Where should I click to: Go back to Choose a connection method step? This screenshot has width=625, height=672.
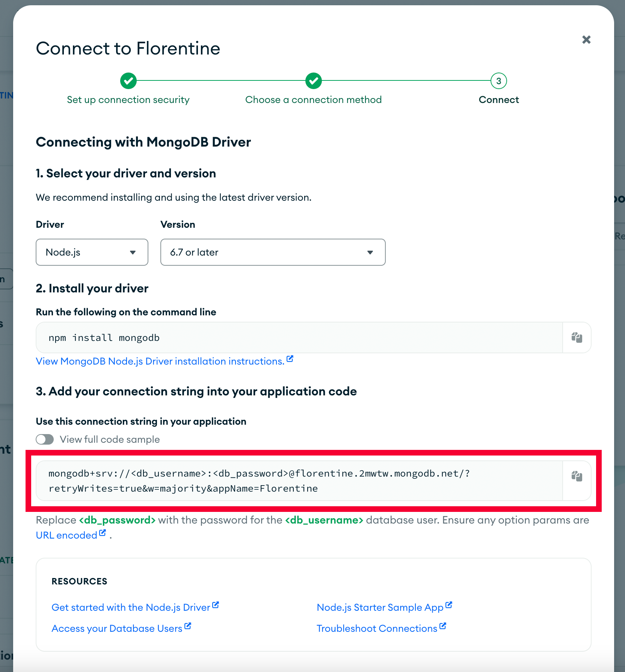click(x=314, y=100)
